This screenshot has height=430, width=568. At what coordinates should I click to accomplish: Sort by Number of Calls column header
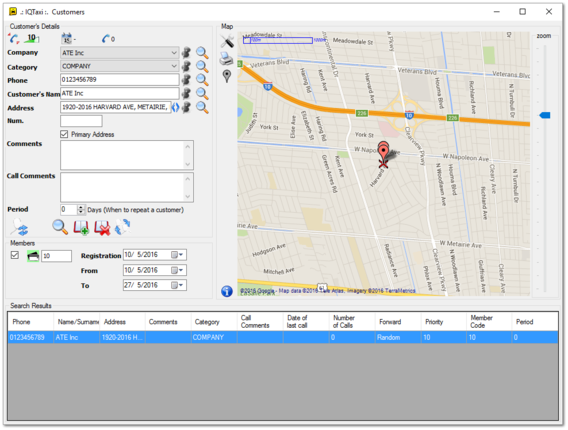tap(352, 322)
